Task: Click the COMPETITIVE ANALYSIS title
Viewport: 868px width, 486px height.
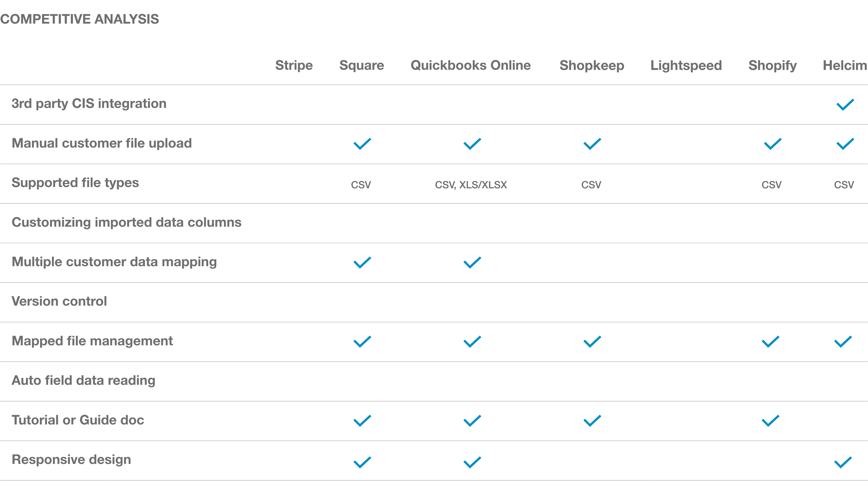Action: point(80,19)
